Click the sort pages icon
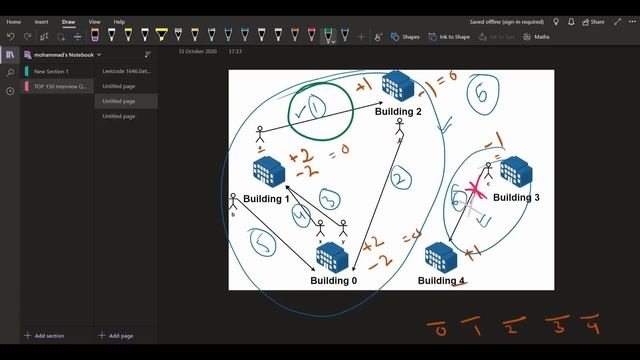This screenshot has height=360, width=640. [148, 54]
